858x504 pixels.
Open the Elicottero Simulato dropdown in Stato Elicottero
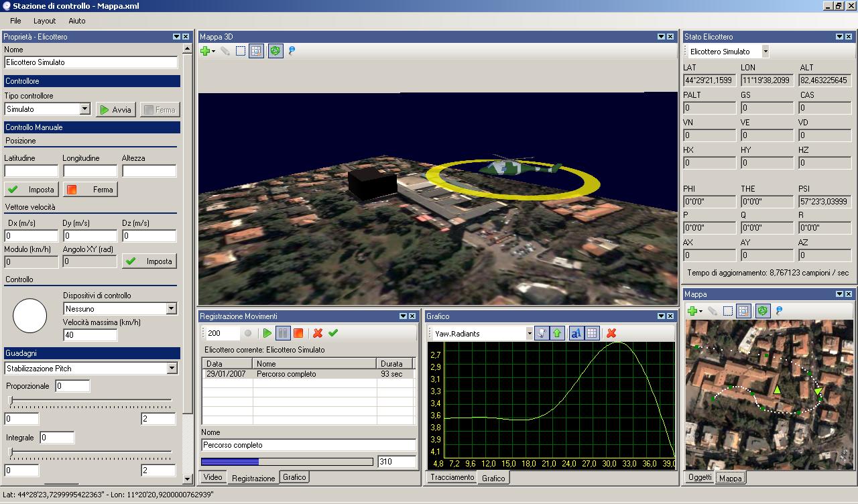765,52
